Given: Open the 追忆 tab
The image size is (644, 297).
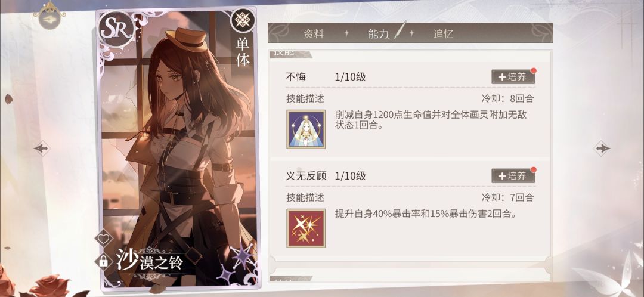Looking at the screenshot, I should (x=443, y=34).
